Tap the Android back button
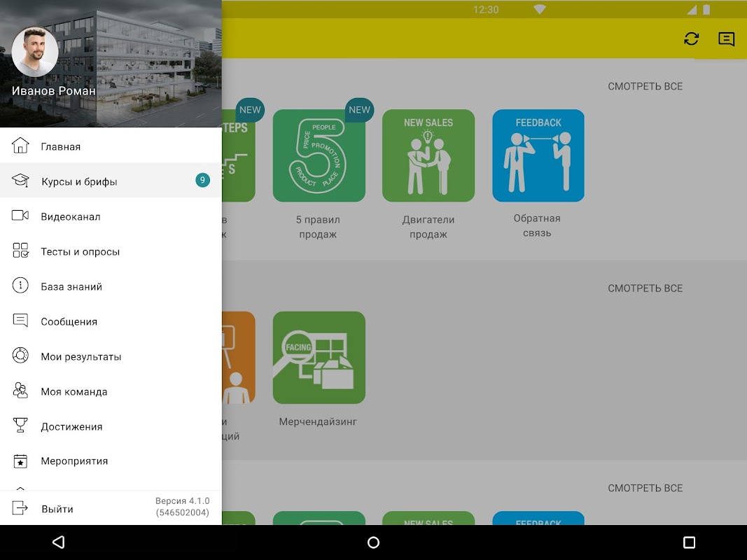 (x=58, y=542)
